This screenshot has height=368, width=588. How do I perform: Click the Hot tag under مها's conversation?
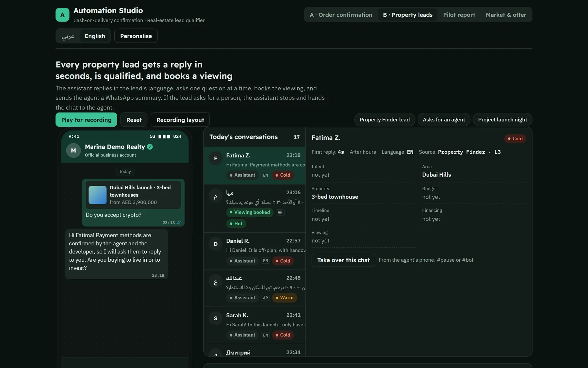pyautogui.click(x=236, y=224)
